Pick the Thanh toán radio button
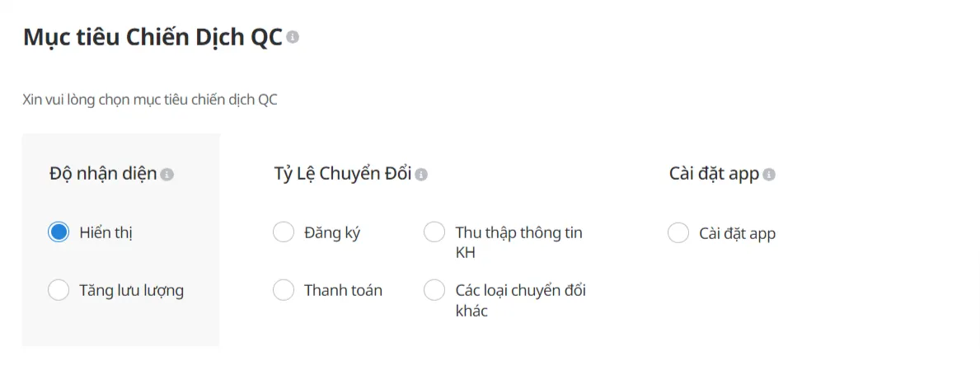Image resolution: width=980 pixels, height=370 pixels. [x=283, y=290]
